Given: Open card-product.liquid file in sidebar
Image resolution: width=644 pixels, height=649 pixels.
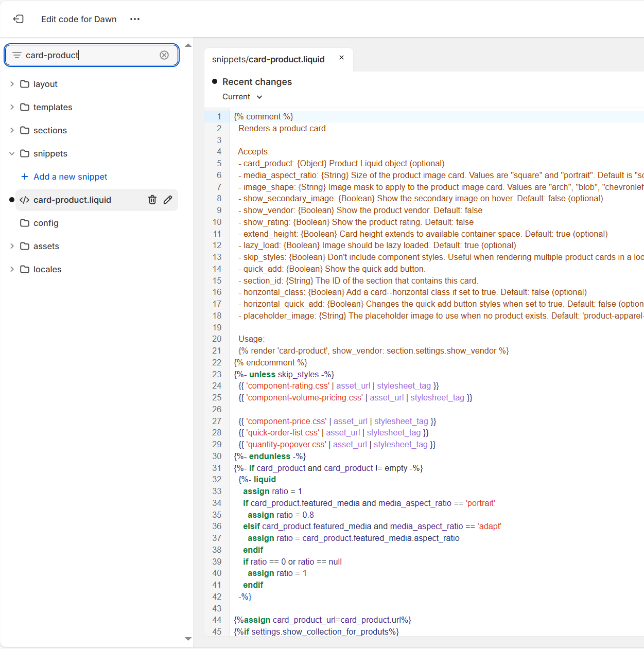Looking at the screenshot, I should coord(72,200).
